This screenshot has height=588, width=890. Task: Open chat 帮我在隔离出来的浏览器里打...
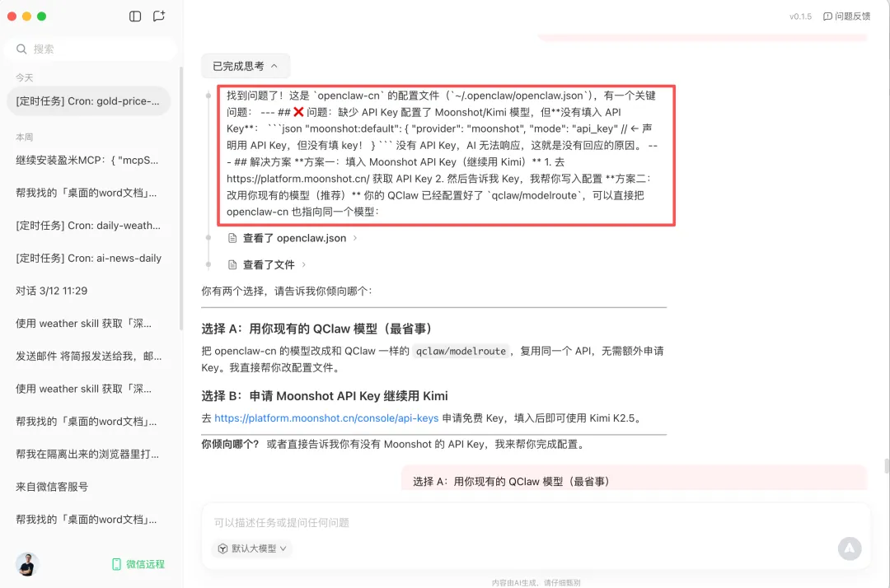[x=88, y=455]
